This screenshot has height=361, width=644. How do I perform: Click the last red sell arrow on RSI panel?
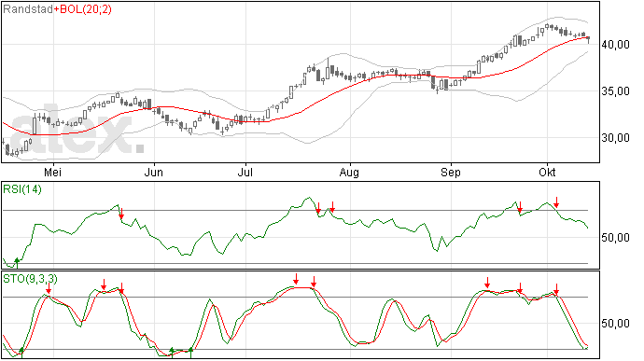click(x=556, y=202)
